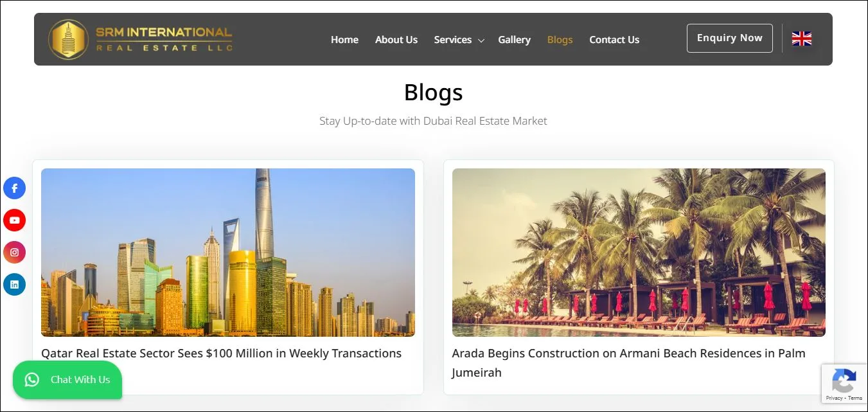The width and height of the screenshot is (868, 412).
Task: Click the Enquiry Now button
Action: tap(729, 38)
